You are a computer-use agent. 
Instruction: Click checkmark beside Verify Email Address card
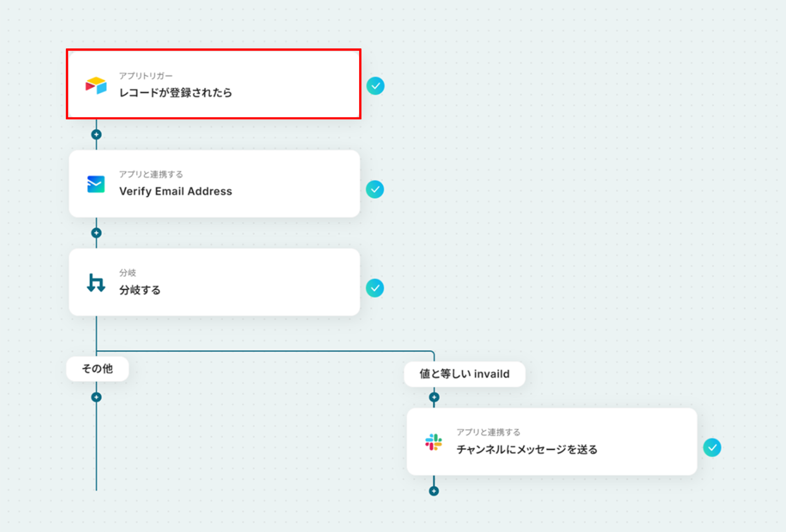pyautogui.click(x=375, y=190)
